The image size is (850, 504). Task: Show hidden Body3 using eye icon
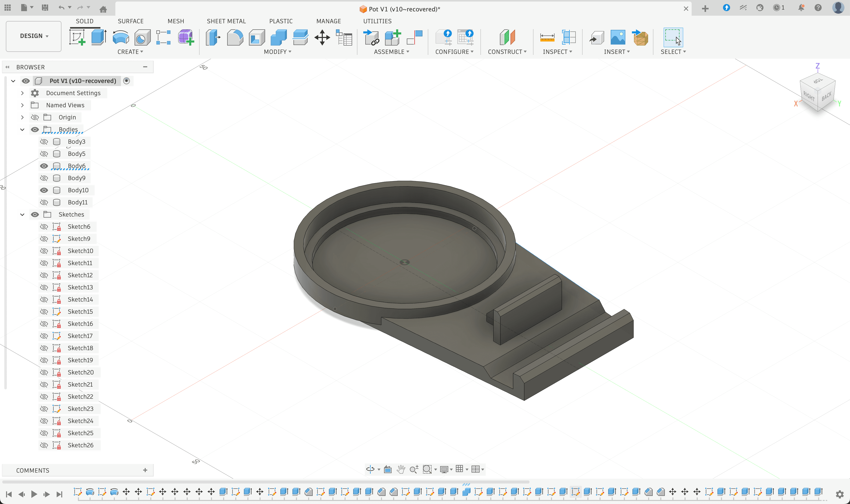44,142
